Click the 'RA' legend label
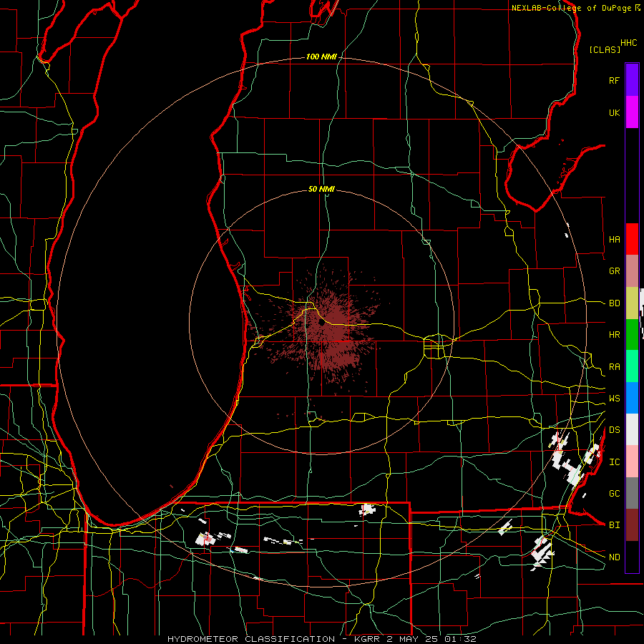 (614, 367)
